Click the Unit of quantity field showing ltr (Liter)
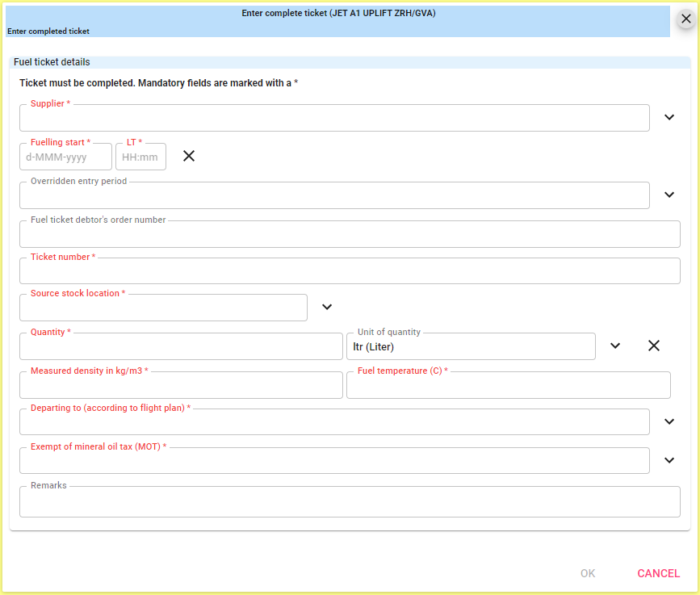Viewport: 700px width, 595px height. coord(471,346)
